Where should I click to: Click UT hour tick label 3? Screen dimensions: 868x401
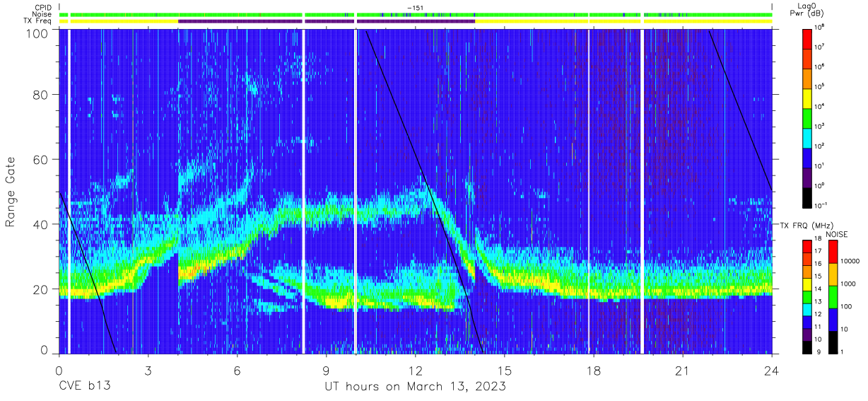148,371
